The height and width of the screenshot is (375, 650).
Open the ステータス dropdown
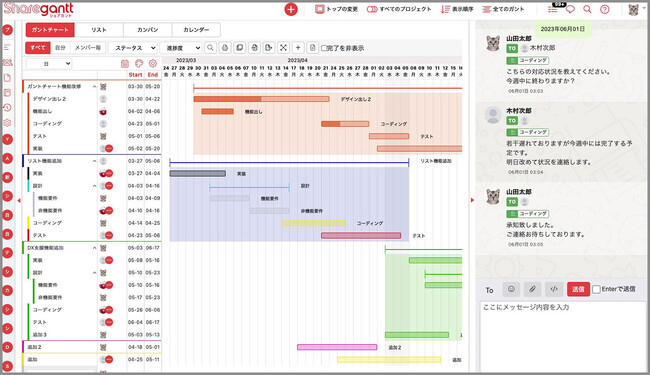(x=133, y=48)
